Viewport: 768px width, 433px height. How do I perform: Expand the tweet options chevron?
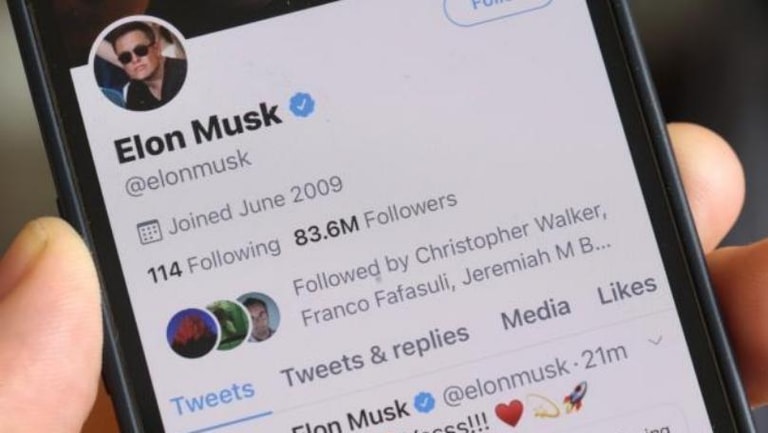[x=655, y=339]
